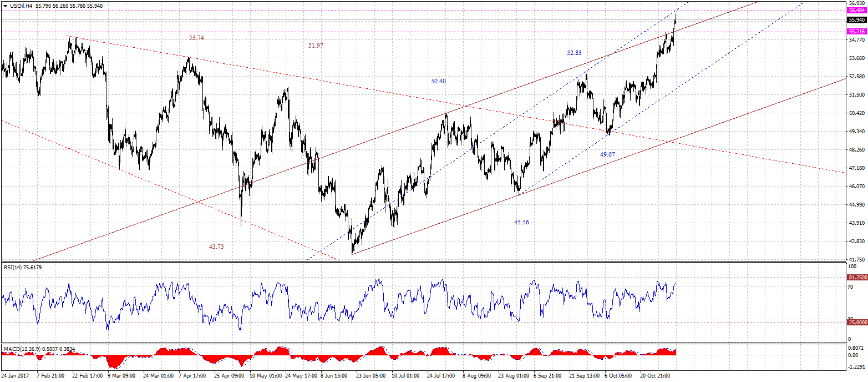Click the 54.770 price axis value
The image size is (868, 382).
pyautogui.click(x=856, y=39)
